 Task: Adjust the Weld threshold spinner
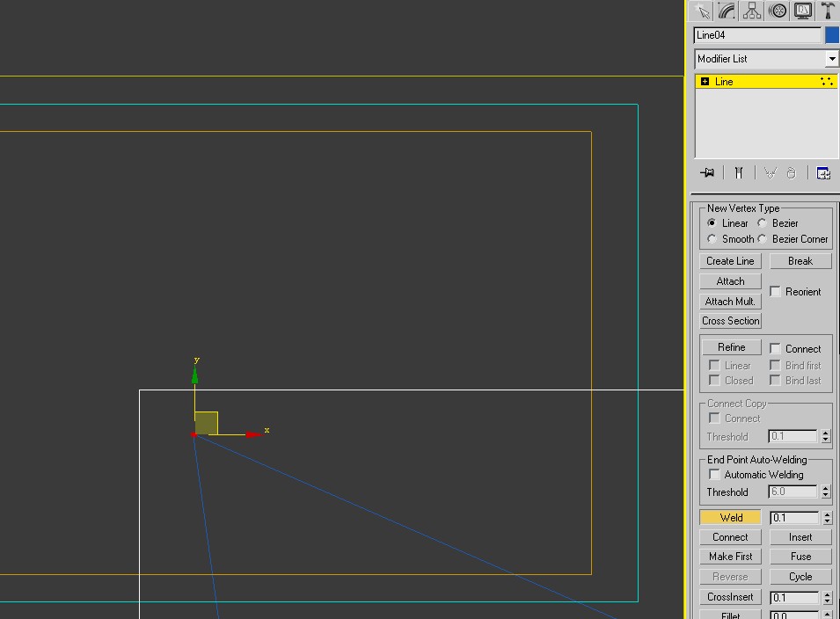827,517
